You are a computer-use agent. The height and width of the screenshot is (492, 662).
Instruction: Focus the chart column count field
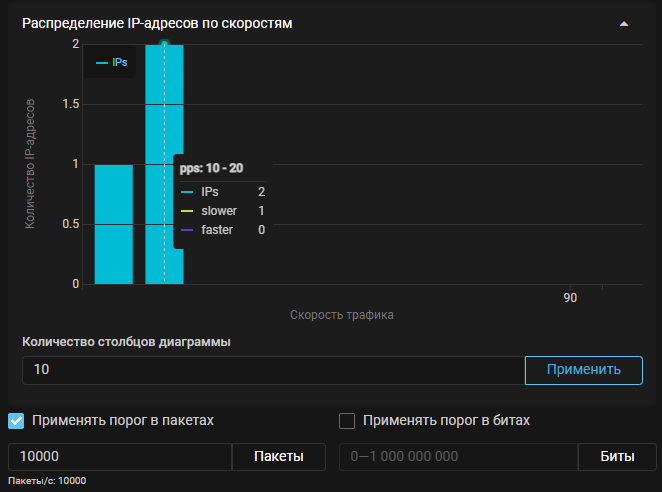click(272, 370)
